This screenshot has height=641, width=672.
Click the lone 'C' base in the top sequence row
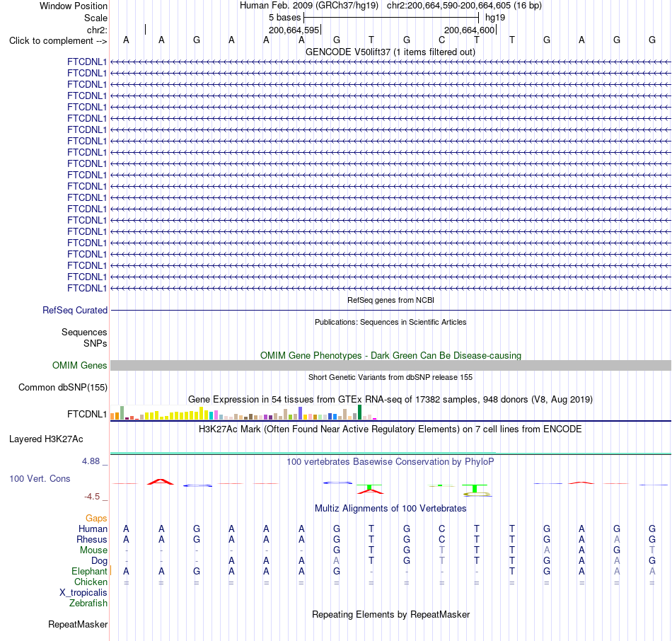coord(441,40)
